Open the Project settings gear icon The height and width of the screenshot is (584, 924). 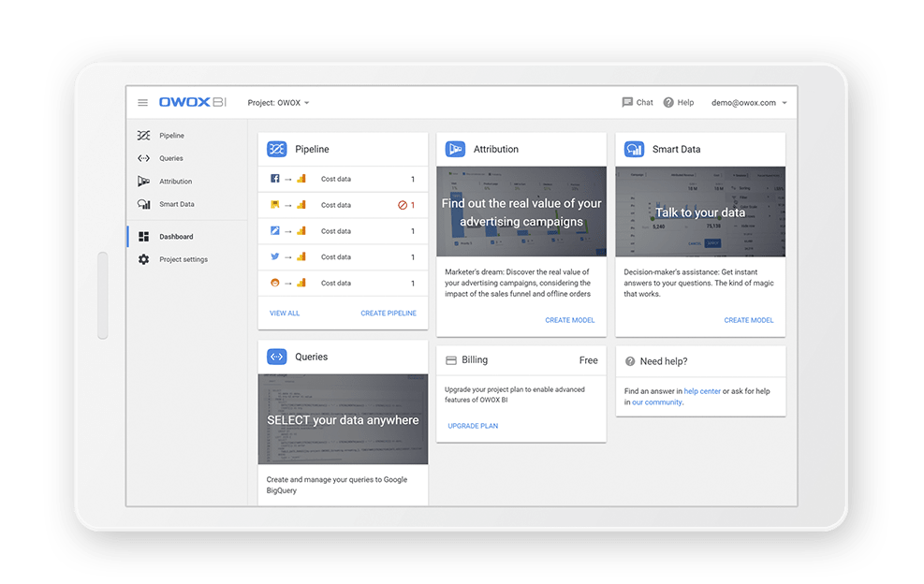pyautogui.click(x=142, y=259)
